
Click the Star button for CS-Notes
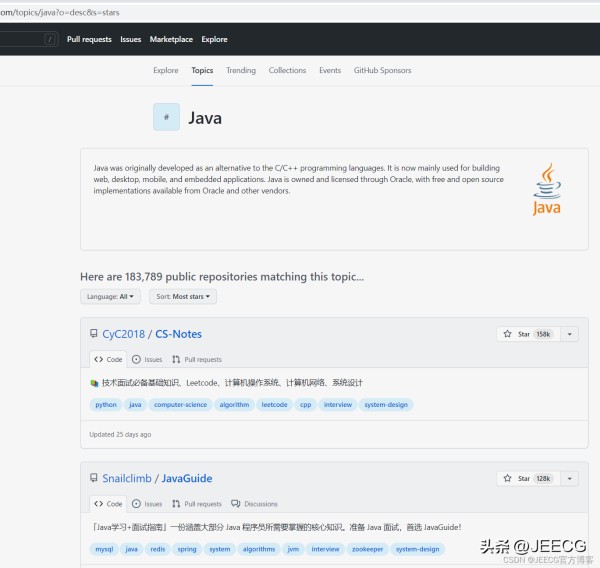coord(528,334)
